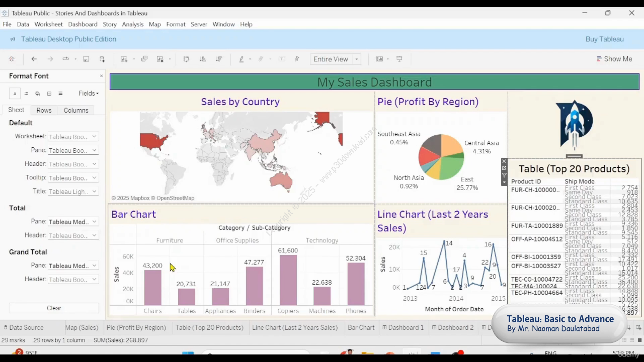Screen dimensions: 644x362
Task: Click the My Sales Dashboard title banner
Action: point(374,82)
